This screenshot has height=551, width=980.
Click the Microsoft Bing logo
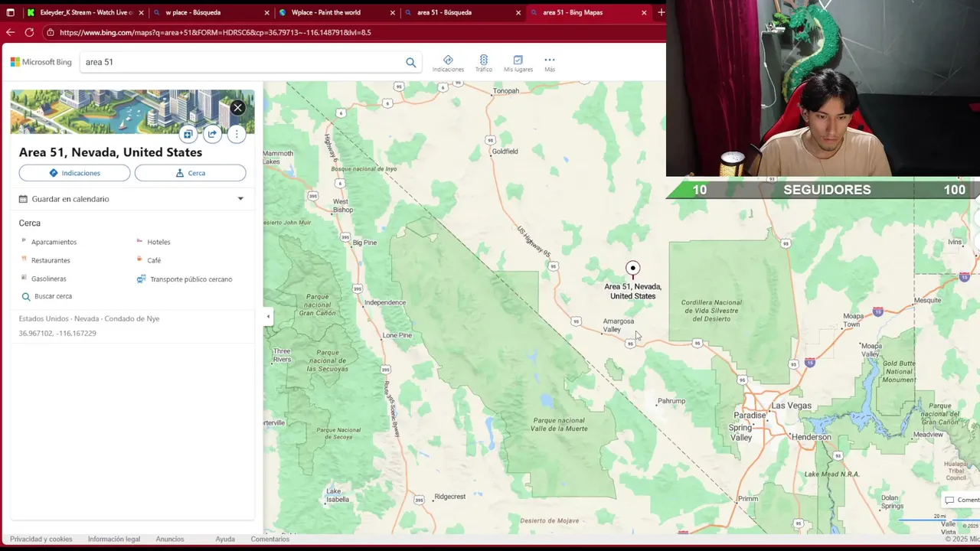coord(41,62)
